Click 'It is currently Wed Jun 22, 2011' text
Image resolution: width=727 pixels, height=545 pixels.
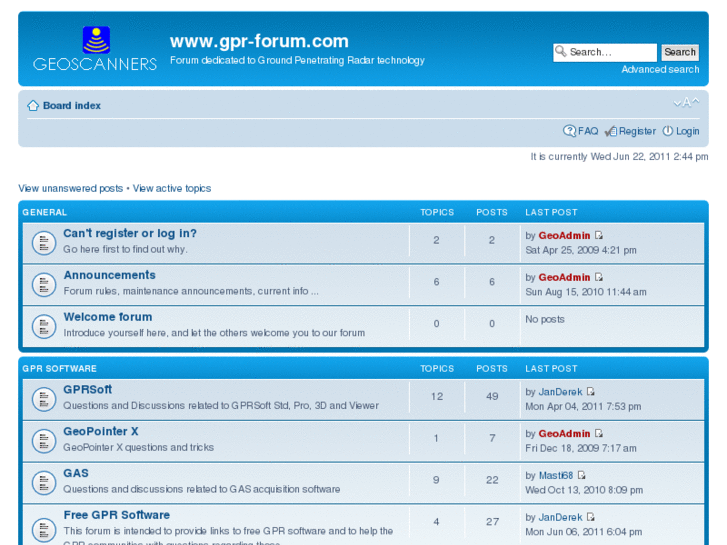click(x=619, y=157)
